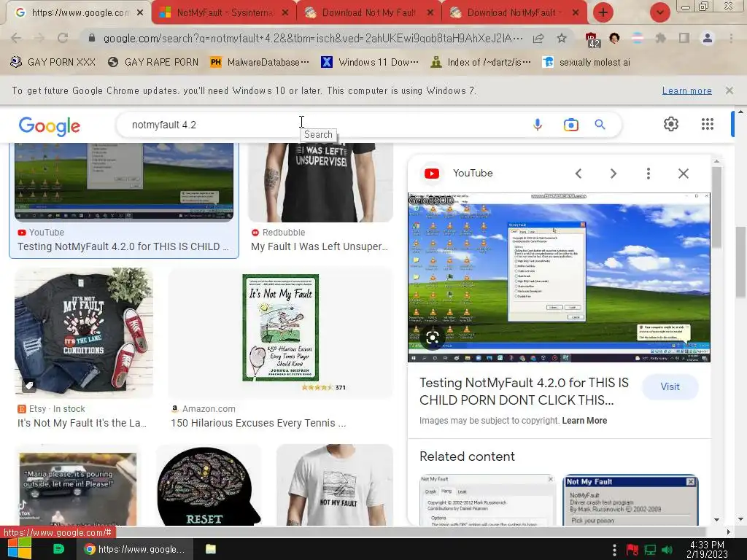Image resolution: width=747 pixels, height=560 pixels.
Task: Open the RESET brain image result
Action: (x=208, y=485)
